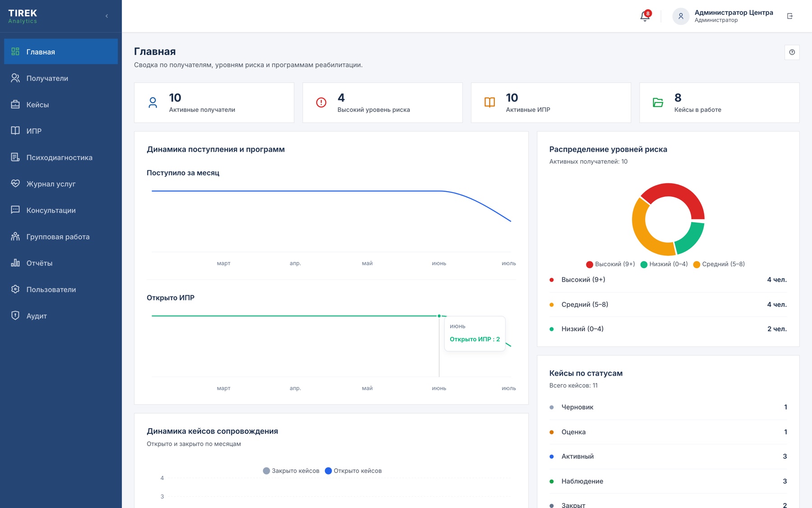Viewport: 812px width, 508px height.
Task: Open notifications bell with 8 badge
Action: pyautogui.click(x=645, y=16)
